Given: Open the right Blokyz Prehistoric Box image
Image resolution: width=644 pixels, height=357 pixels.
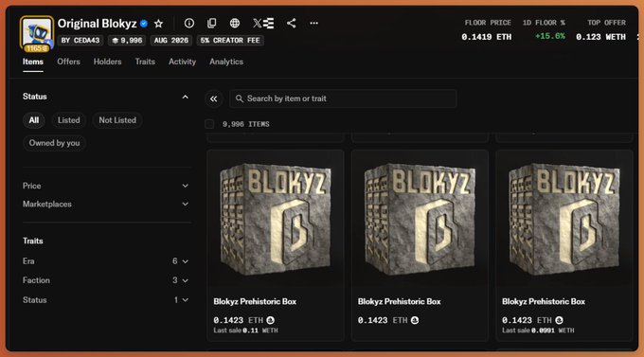Looking at the screenshot, I should (563, 219).
